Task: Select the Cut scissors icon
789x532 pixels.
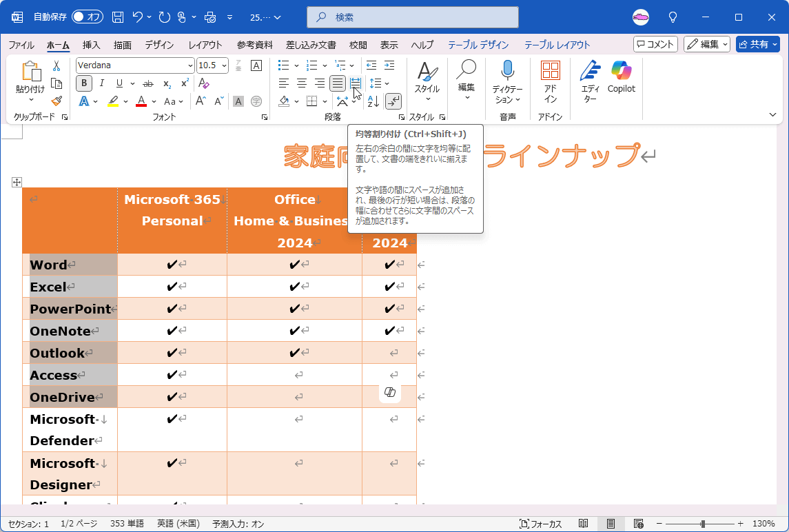Action: click(x=57, y=66)
